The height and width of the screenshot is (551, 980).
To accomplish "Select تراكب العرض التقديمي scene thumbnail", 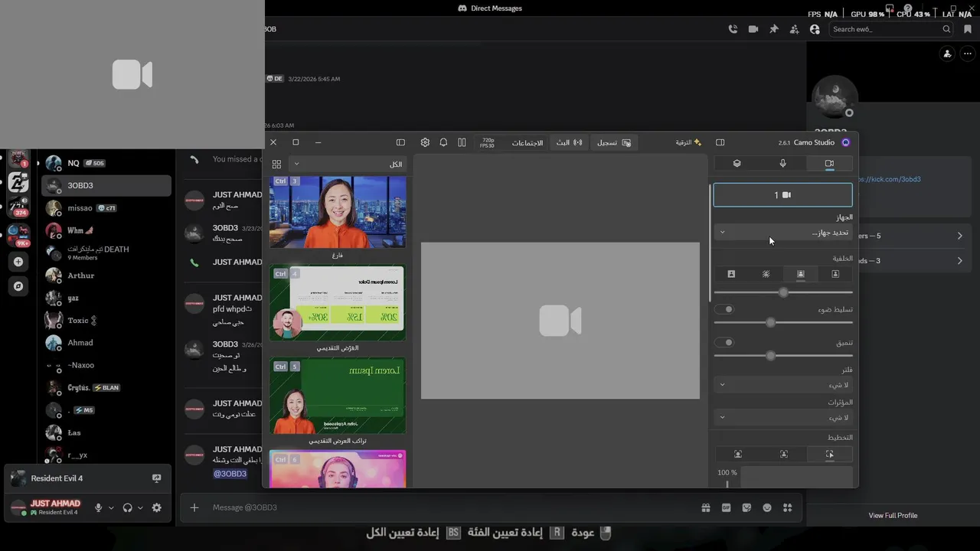I will pos(338,396).
